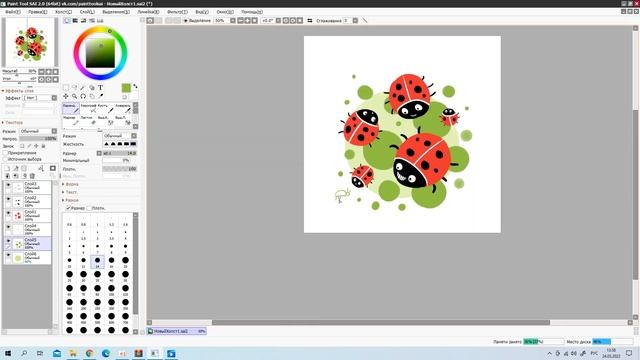Image resolution: width=640 pixels, height=360 pixels.
Task: Toggle the Выделение button in toolbar
Action: [198, 20]
